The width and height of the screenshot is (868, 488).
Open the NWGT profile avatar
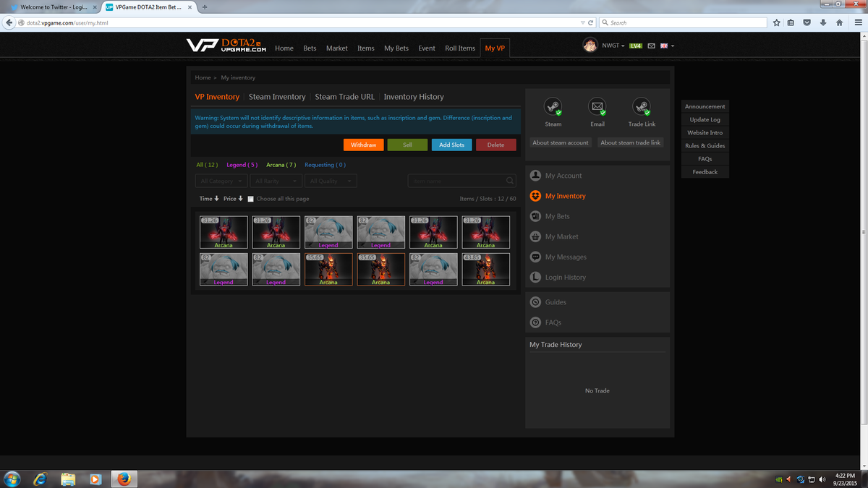click(590, 46)
